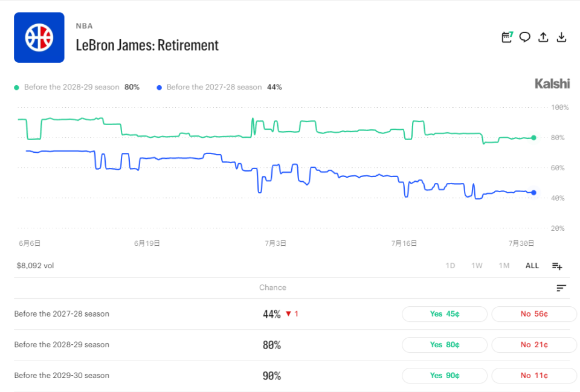The width and height of the screenshot is (580, 392).
Task: Click the blue legend dot for 2027-28
Action: coord(159,88)
